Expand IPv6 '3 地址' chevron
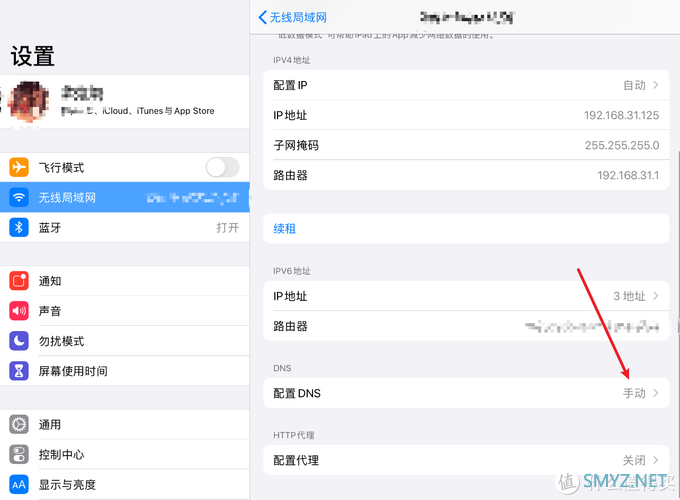Viewport: 680px width, 500px height. pyautogui.click(x=656, y=296)
